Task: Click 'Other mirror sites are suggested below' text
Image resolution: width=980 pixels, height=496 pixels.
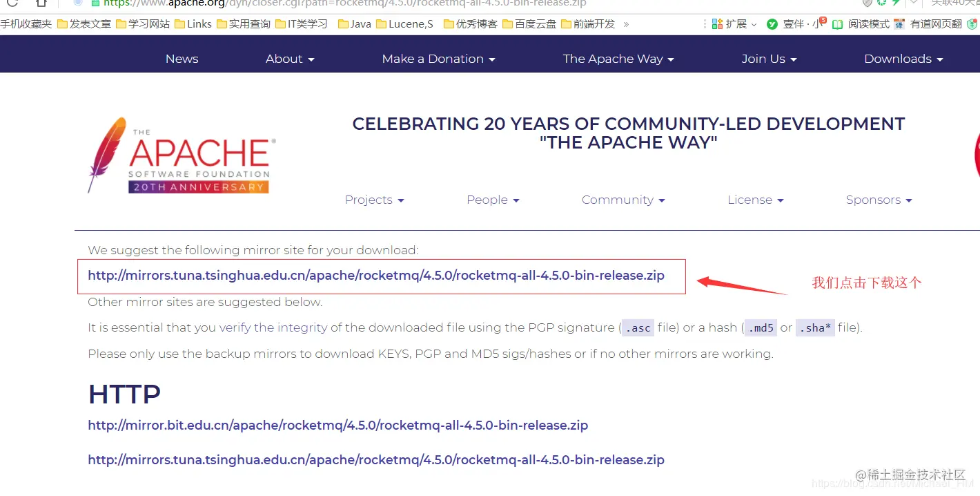Action: point(205,302)
